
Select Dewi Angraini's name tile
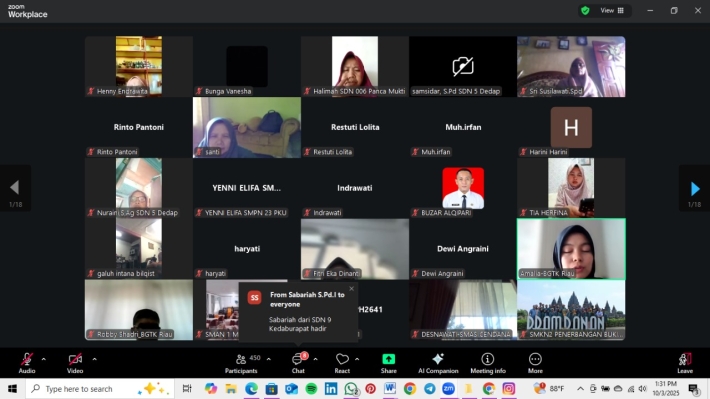(463, 249)
